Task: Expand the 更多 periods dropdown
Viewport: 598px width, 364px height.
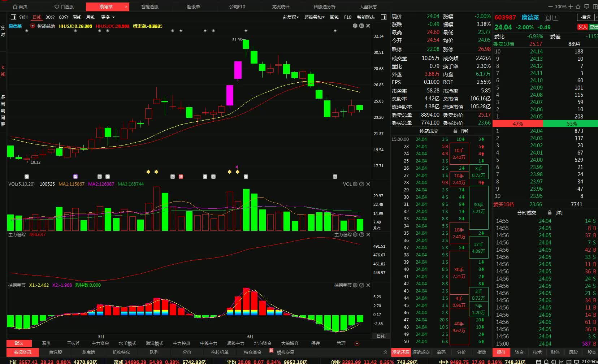Action: tap(108, 17)
